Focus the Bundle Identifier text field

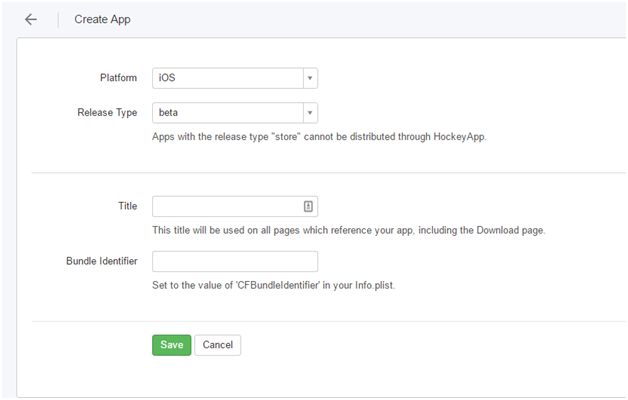234,261
